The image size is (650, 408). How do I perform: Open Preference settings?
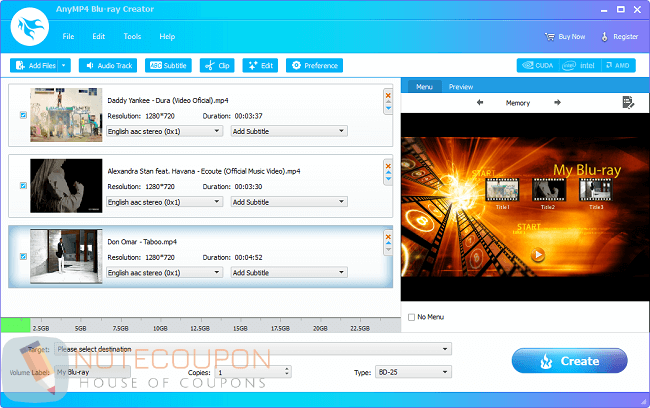tap(314, 66)
